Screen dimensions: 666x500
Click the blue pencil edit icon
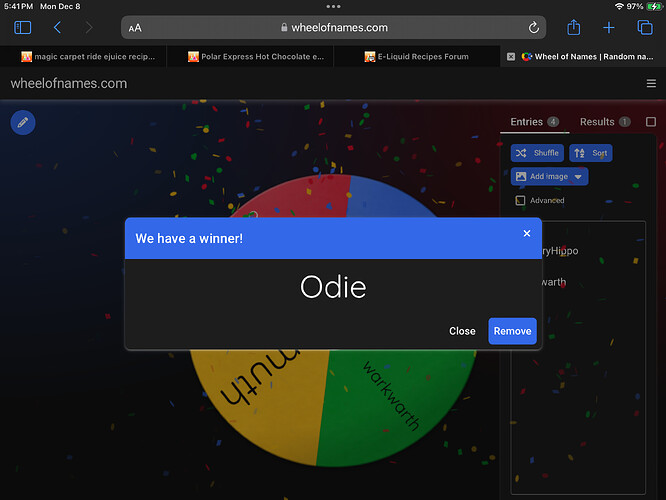point(23,122)
